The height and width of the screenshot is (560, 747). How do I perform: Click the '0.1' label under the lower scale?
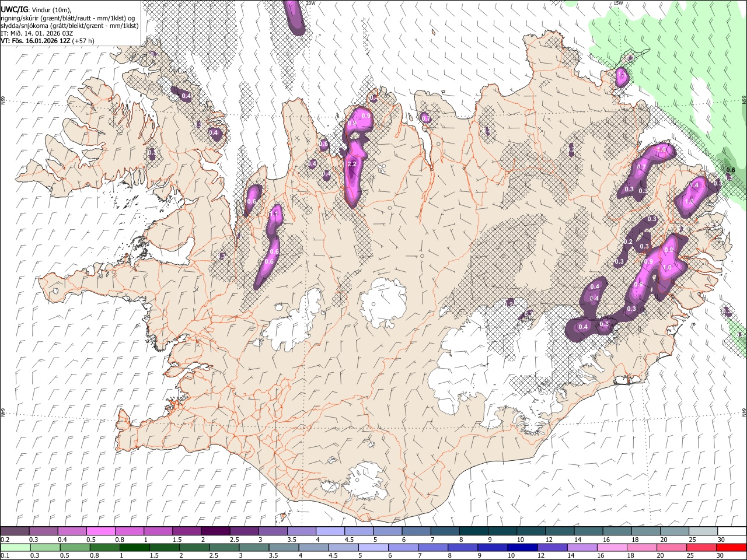click(5, 556)
